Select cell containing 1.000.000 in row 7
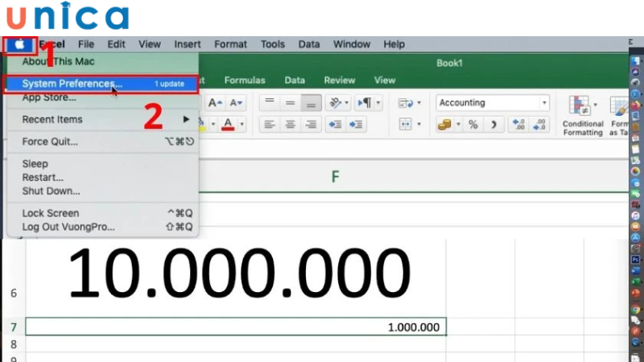 (236, 327)
